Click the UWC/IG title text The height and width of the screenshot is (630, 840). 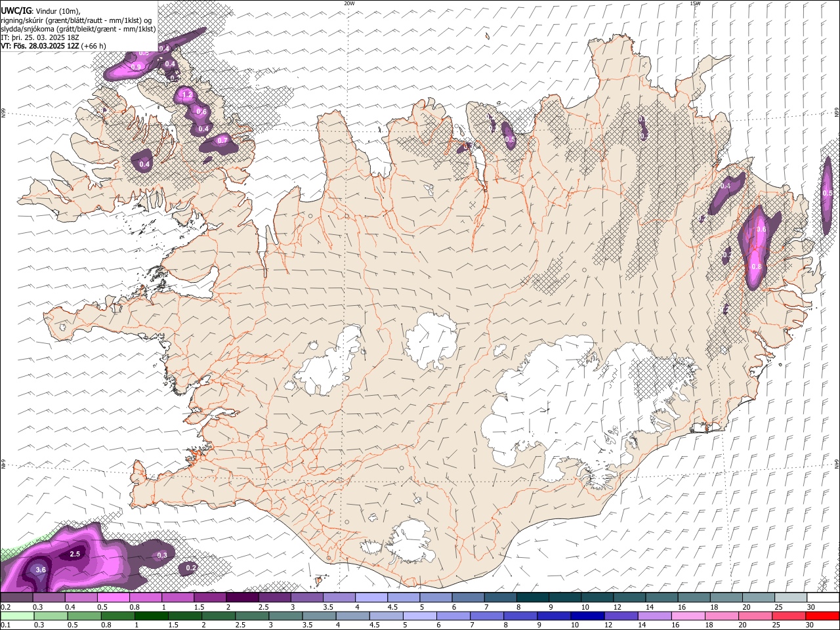point(16,10)
